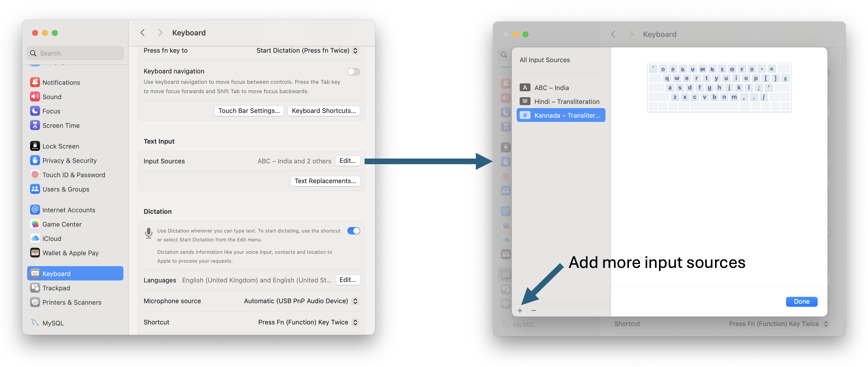Click the plus button to add input source
The height and width of the screenshot is (367, 868).
520,311
